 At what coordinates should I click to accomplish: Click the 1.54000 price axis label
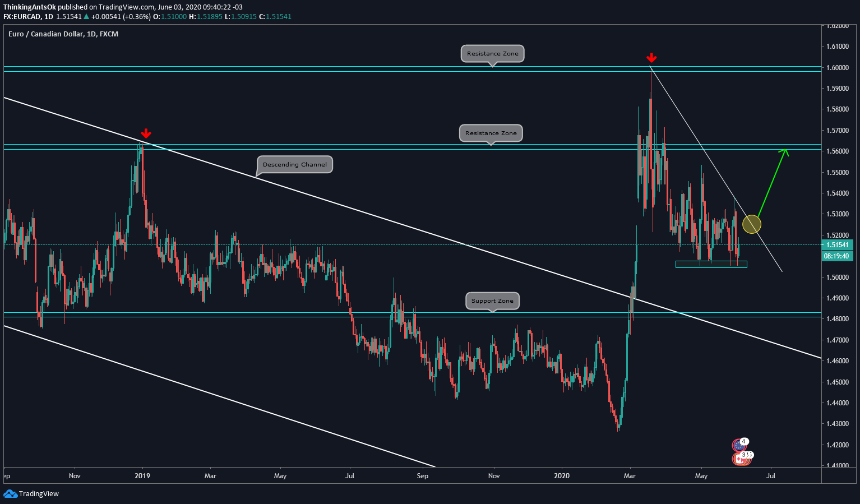837,193
